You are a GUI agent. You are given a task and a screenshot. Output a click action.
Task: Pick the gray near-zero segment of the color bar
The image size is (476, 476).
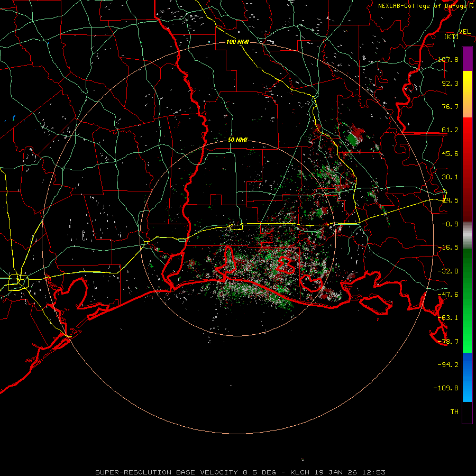[x=467, y=235]
